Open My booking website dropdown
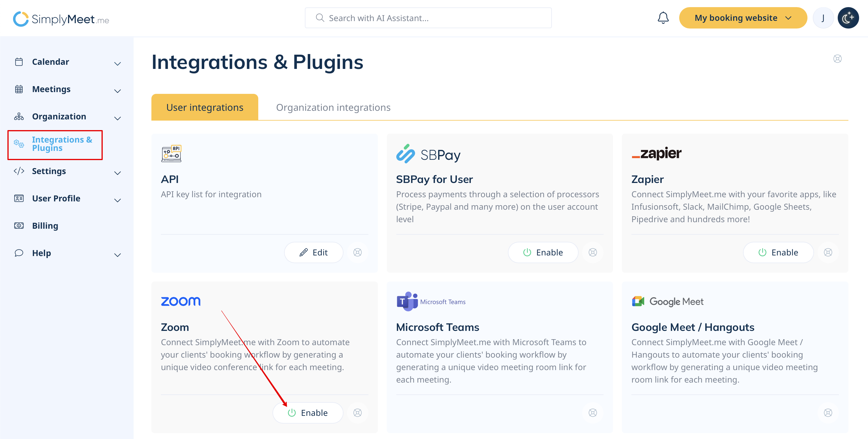The height and width of the screenshot is (439, 868). (743, 18)
